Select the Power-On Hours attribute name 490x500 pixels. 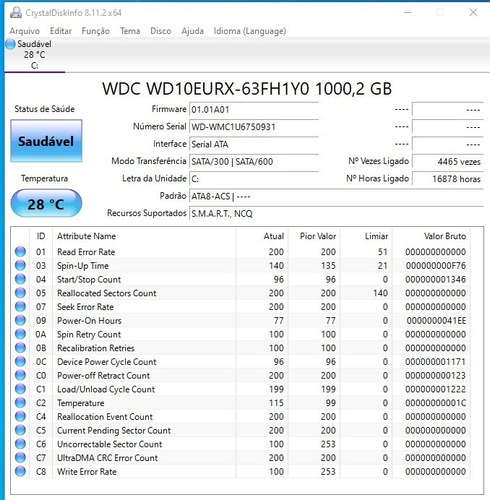coord(89,320)
